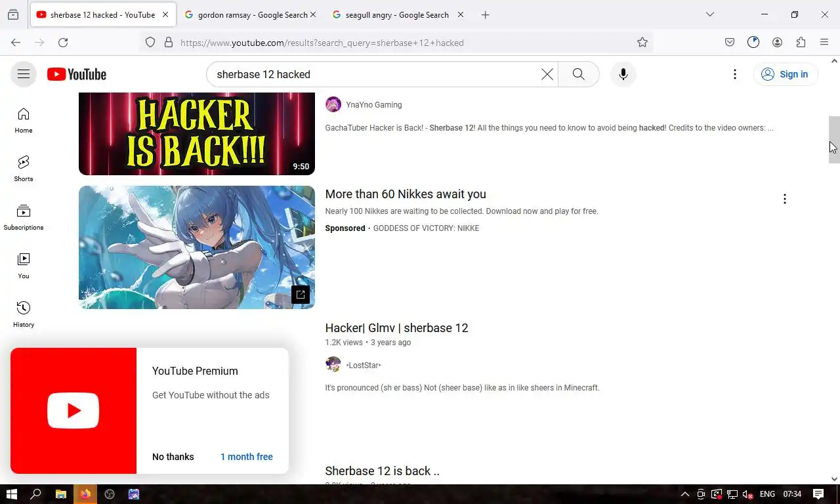Focus the browser address bar
Viewport: 840px width, 504px height.
coord(397,43)
